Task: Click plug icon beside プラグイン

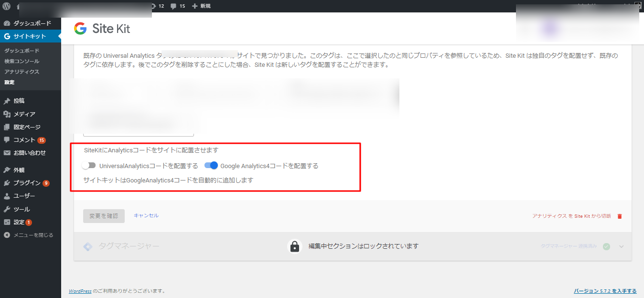Action: (7, 183)
